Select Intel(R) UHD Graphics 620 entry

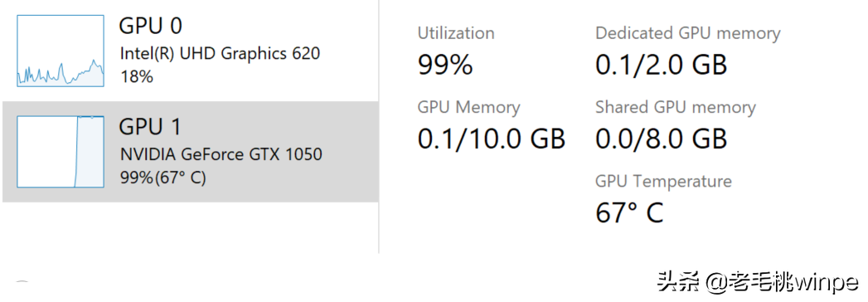[220, 54]
